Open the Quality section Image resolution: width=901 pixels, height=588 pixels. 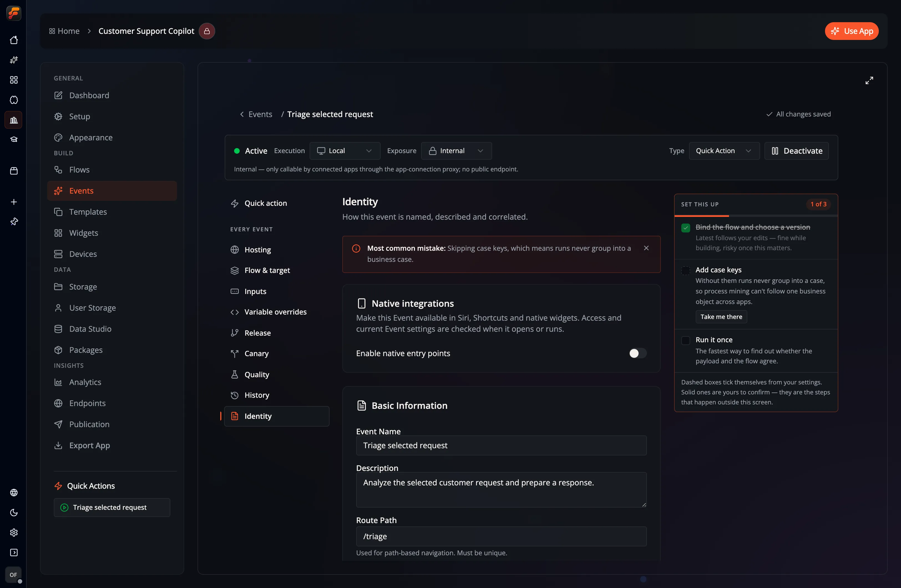point(276,374)
